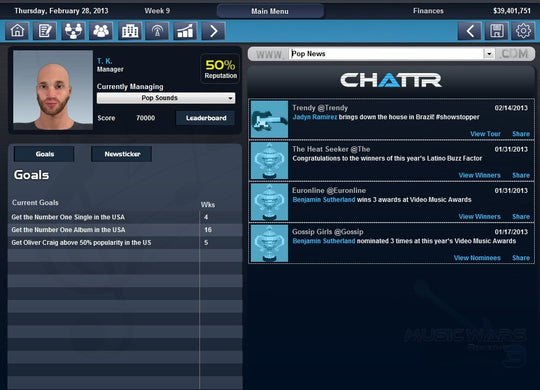
Task: Open the people group artists icon
Action: click(101, 31)
